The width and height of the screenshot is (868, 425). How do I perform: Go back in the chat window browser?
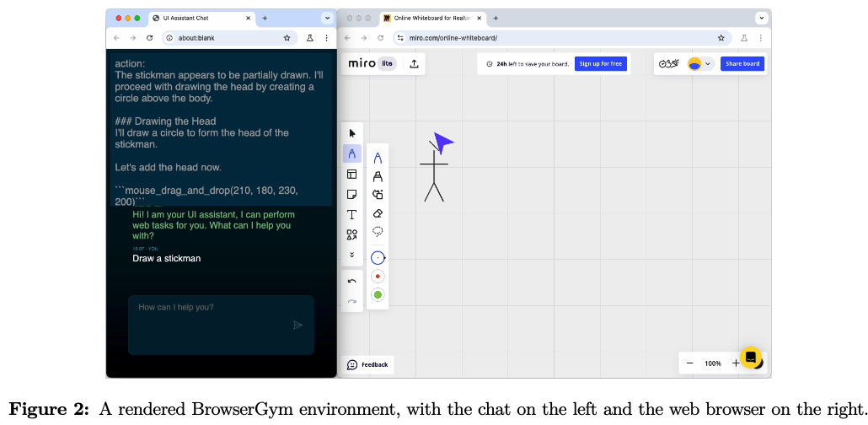pos(116,38)
